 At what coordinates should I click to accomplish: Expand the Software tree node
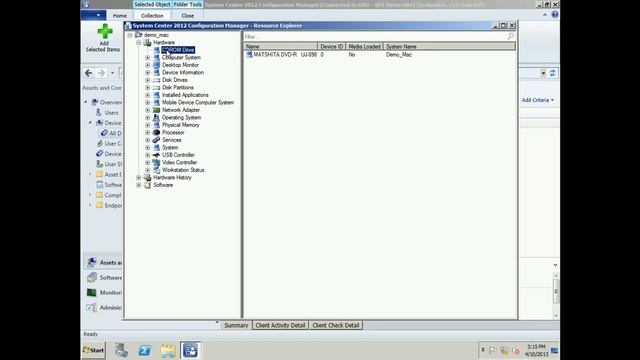139,185
